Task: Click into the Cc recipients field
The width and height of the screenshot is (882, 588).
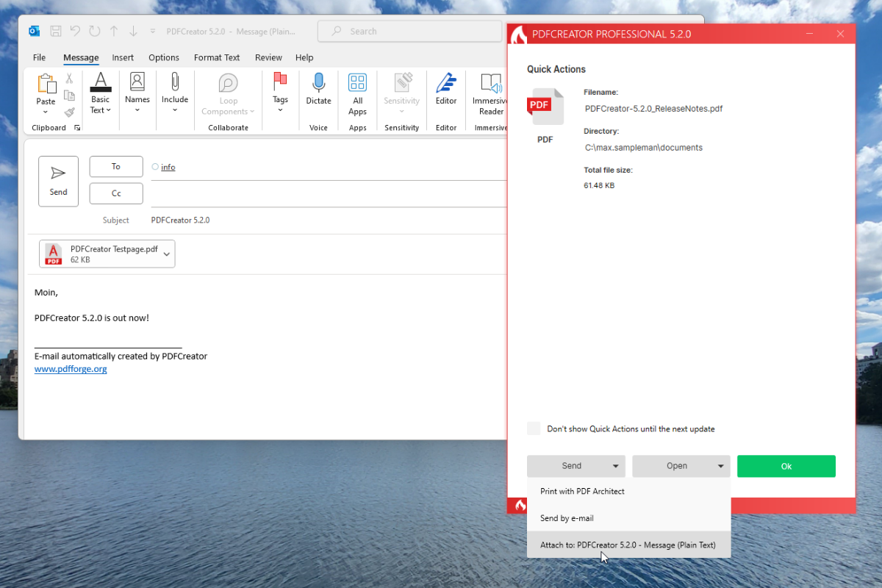Action: tap(328, 193)
